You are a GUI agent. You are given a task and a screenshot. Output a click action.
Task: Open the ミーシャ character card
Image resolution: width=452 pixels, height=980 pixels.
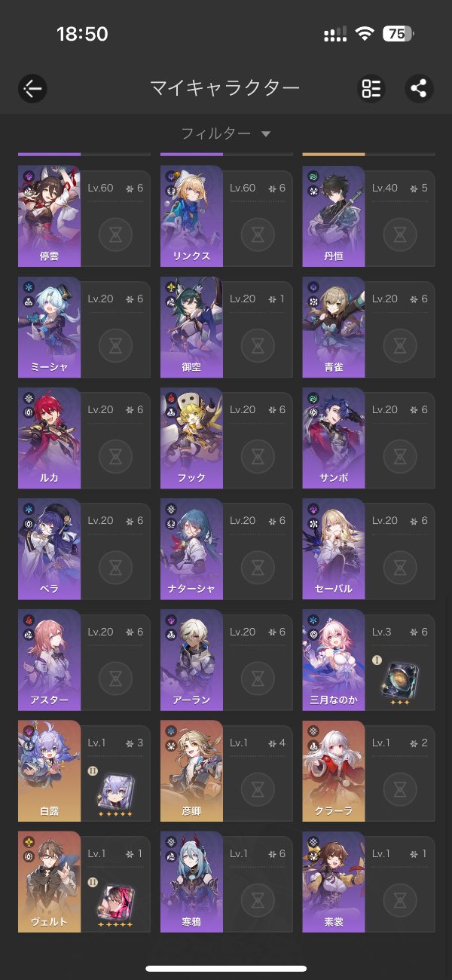pos(84,327)
